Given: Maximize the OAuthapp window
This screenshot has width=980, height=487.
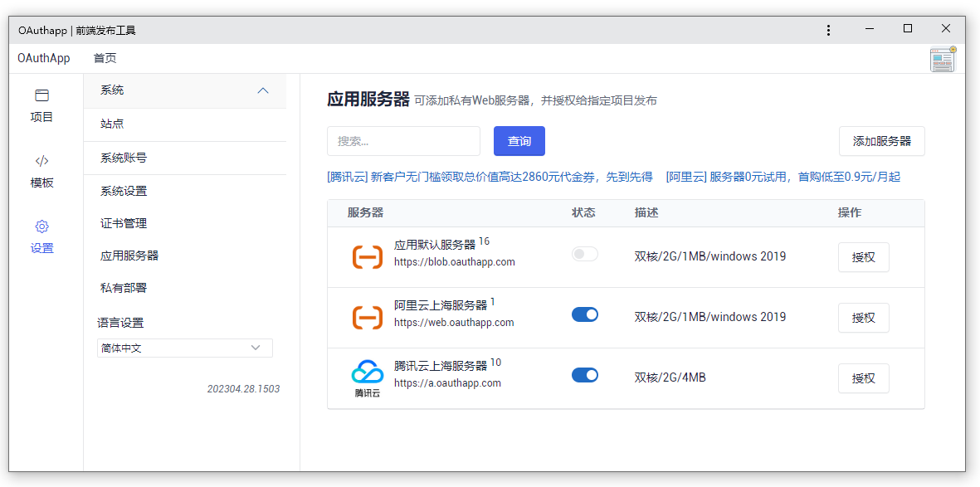Looking at the screenshot, I should [908, 29].
